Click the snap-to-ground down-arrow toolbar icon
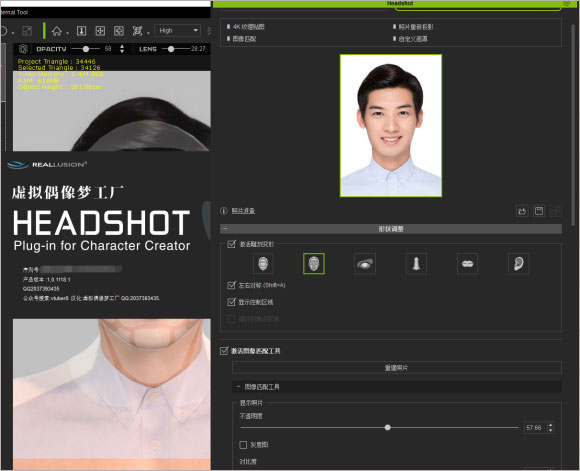 click(81, 31)
